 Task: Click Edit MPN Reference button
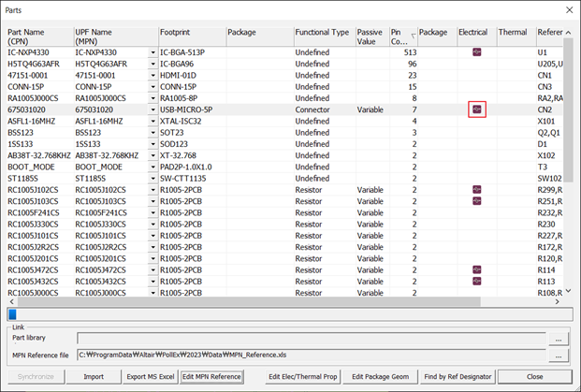click(211, 377)
